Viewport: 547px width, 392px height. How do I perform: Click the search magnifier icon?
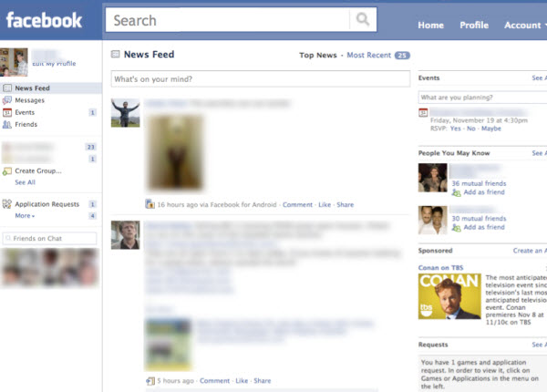pyautogui.click(x=363, y=19)
